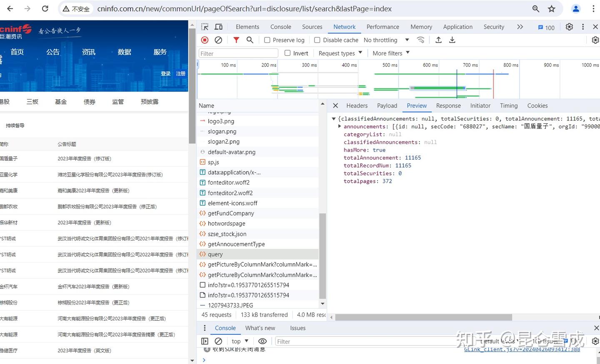Clear the console with the ban icon
Viewport: 600px width, 364px height.
[218, 341]
